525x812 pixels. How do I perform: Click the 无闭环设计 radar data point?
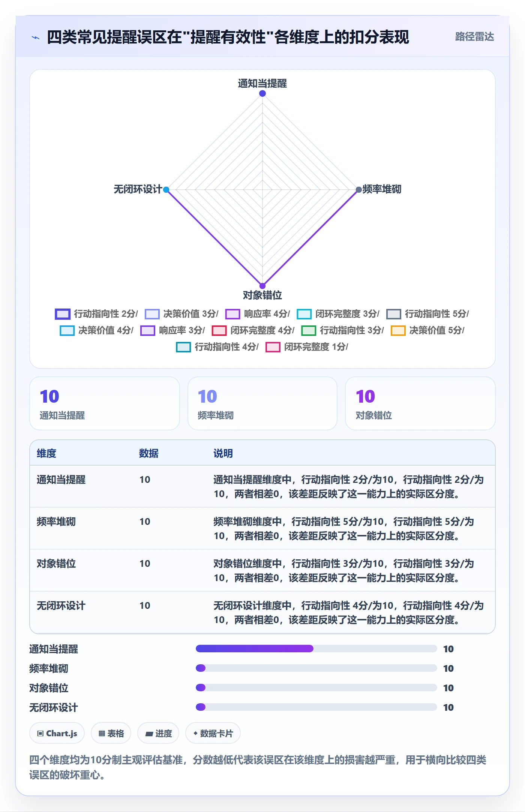coord(166,190)
